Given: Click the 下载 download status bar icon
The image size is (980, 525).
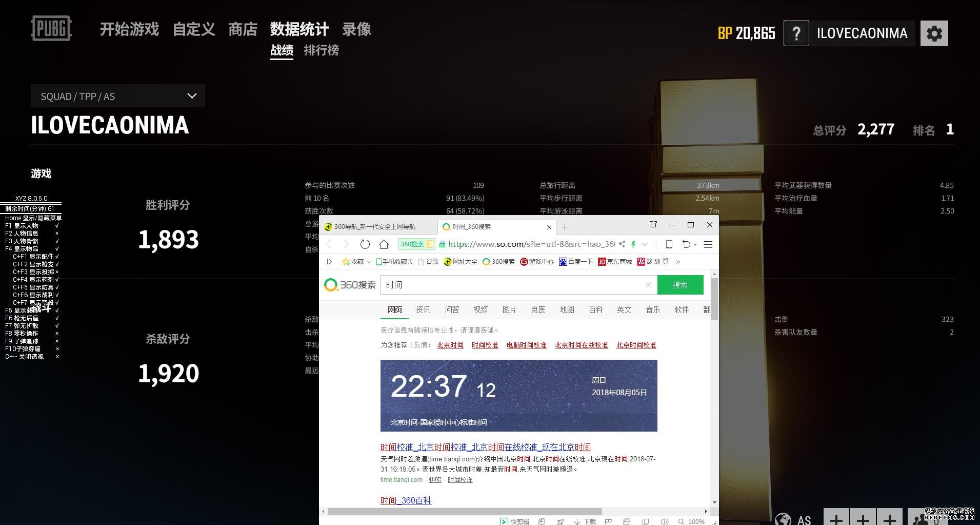Looking at the screenshot, I should (585, 521).
